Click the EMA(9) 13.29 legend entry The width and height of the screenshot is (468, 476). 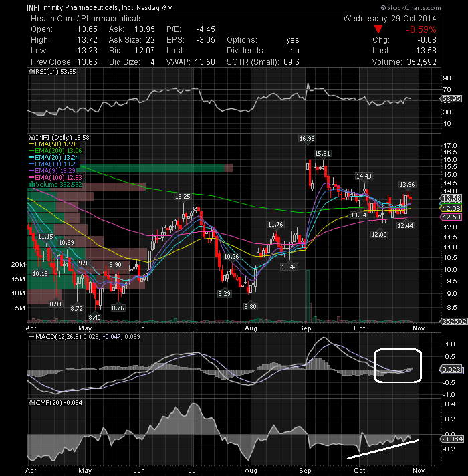[x=52, y=171]
